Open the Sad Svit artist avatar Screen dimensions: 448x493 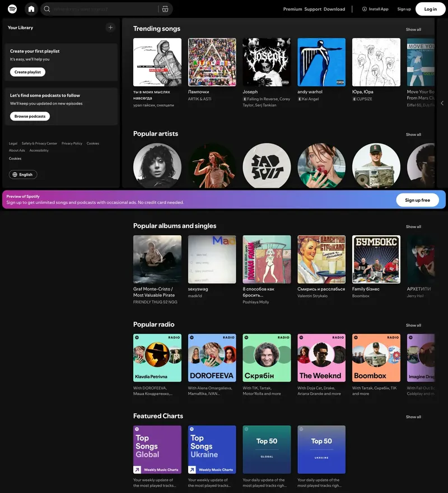click(x=267, y=166)
